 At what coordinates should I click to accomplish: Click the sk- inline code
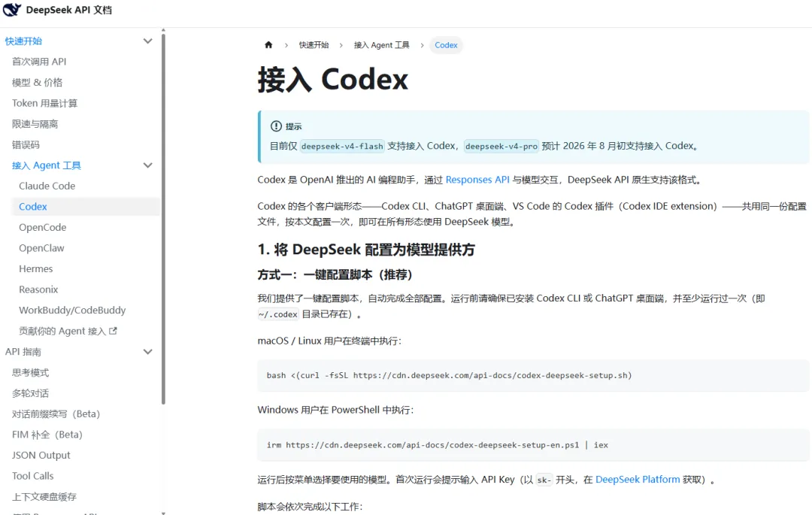(544, 480)
